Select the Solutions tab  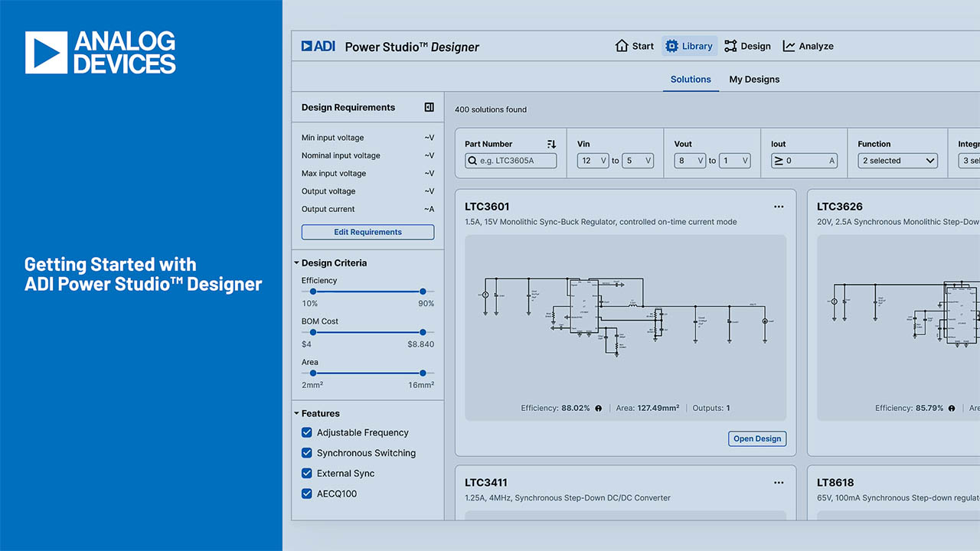[x=691, y=80]
